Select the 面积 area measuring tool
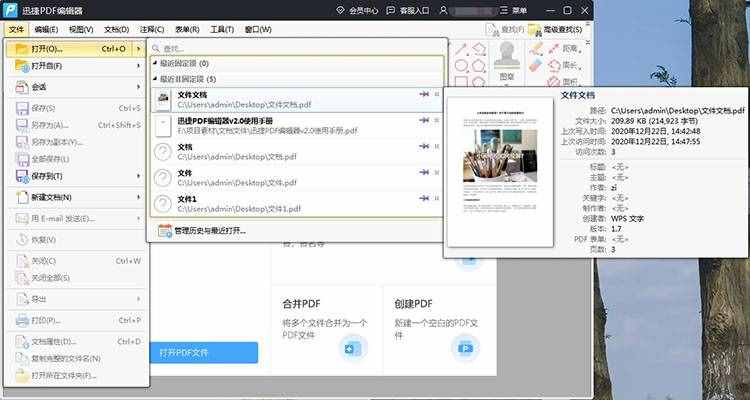This screenshot has height=400, width=750. tap(562, 81)
